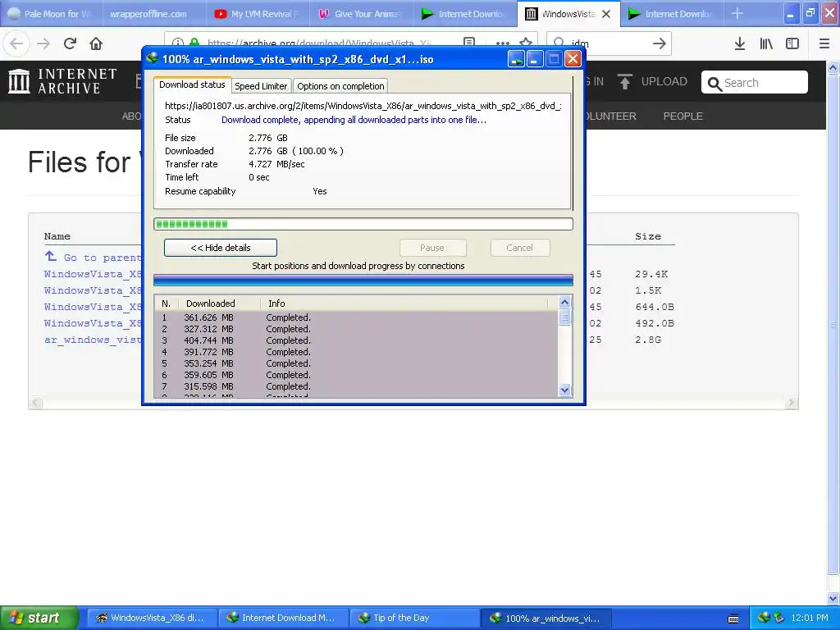
Task: Click the PEOPLE navigation link
Action: coord(682,116)
